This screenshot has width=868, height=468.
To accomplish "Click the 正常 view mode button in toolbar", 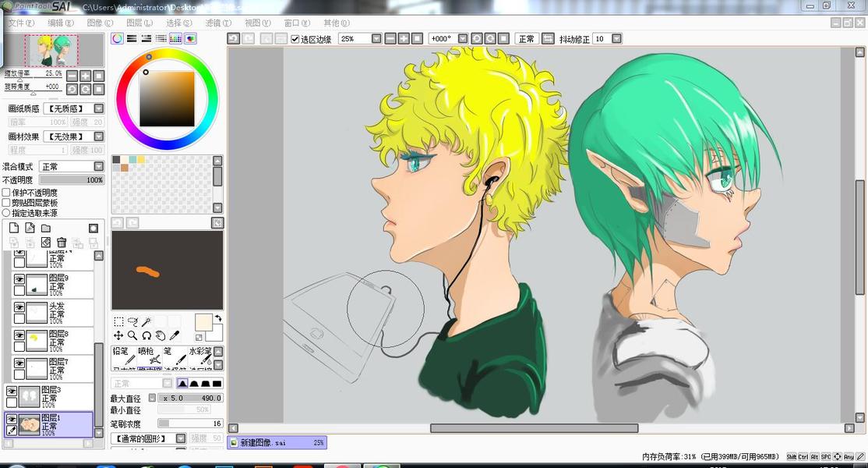I will [527, 38].
